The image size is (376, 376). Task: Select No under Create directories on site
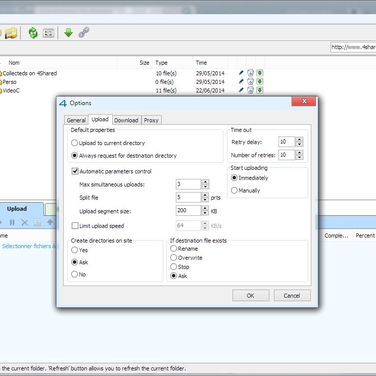(x=78, y=274)
